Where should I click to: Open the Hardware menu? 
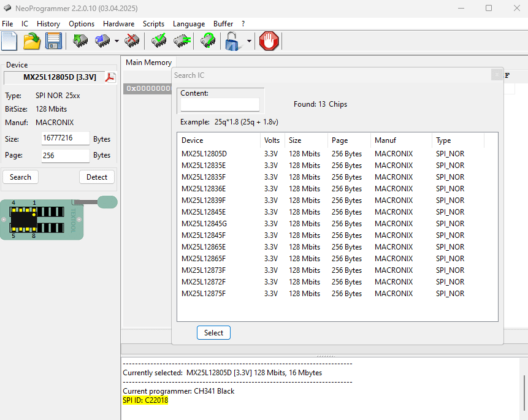tap(118, 24)
